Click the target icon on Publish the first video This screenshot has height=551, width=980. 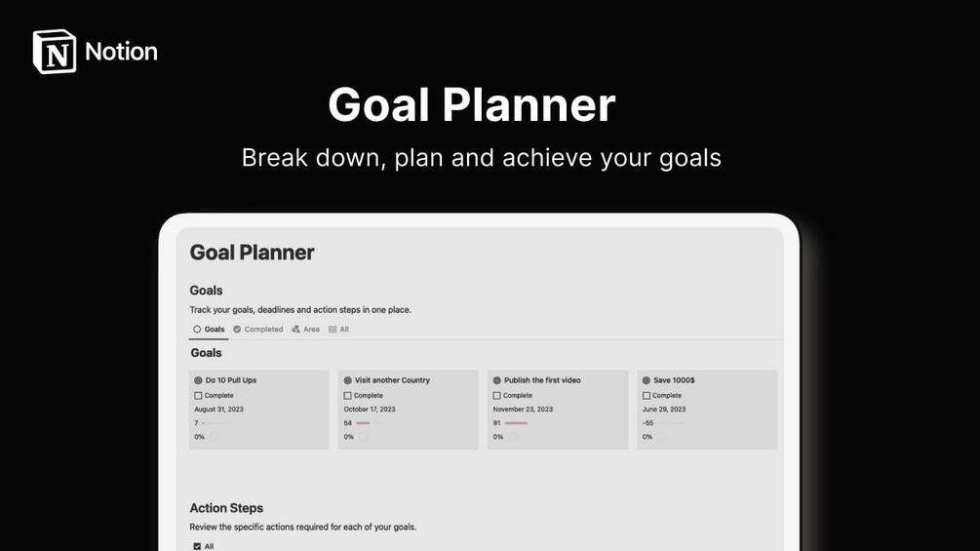[497, 379]
